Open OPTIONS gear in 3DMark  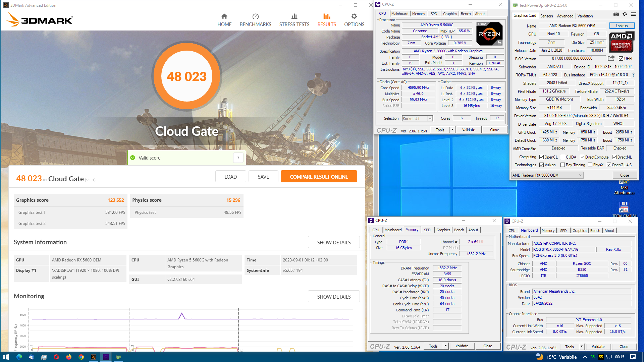click(354, 20)
